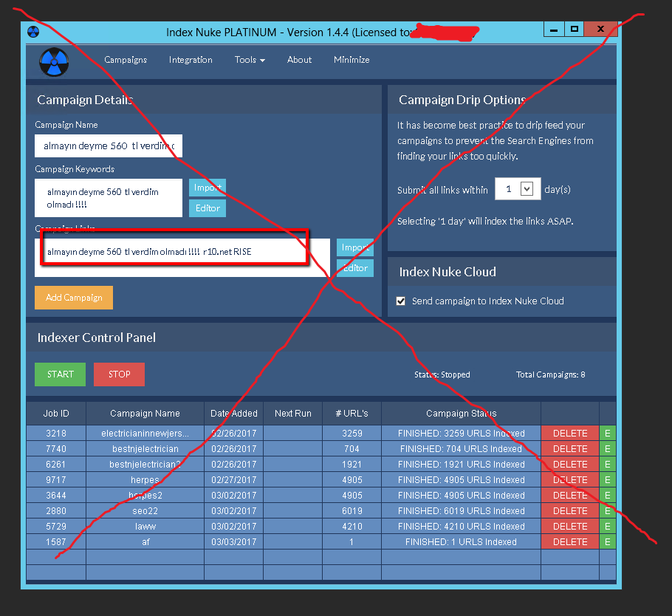Click Editor next to Campaign Keywords
This screenshot has height=616, width=672.
point(208,208)
